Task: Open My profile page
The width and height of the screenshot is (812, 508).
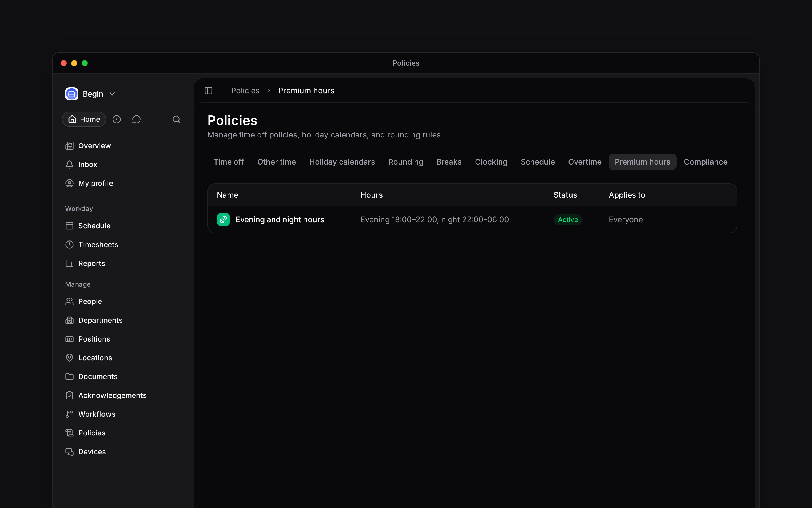Action: pyautogui.click(x=124, y=183)
